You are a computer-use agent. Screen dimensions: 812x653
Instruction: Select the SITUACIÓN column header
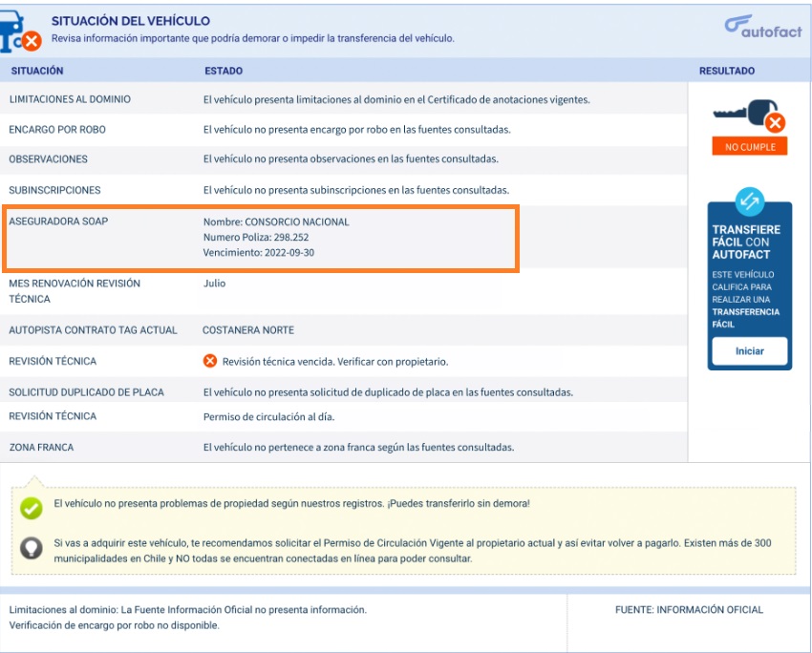37,71
